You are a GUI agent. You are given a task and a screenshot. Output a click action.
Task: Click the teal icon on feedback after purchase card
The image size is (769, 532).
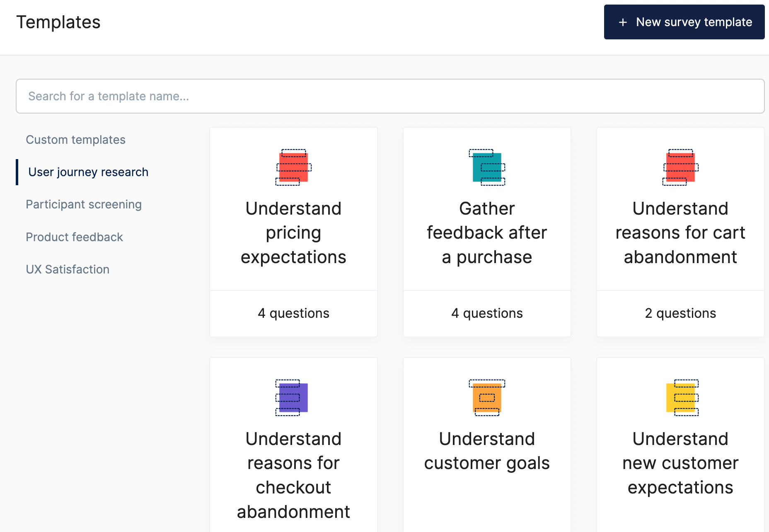click(x=487, y=167)
